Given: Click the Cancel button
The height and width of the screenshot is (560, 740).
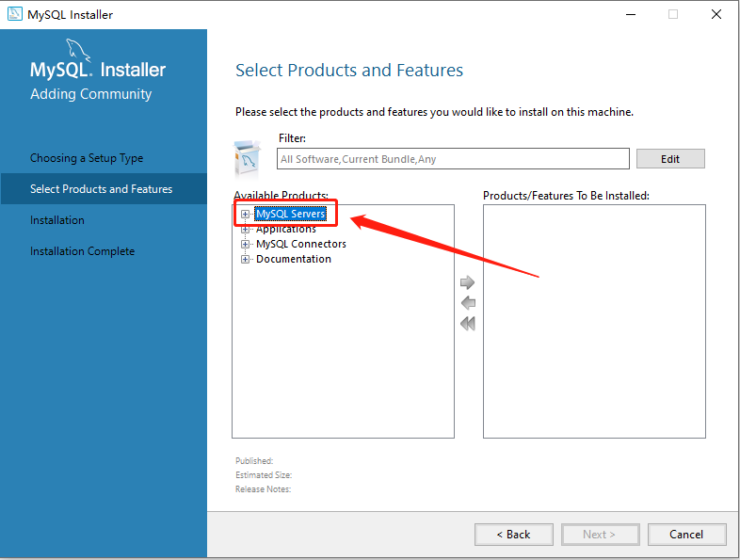Looking at the screenshot, I should pos(686,535).
